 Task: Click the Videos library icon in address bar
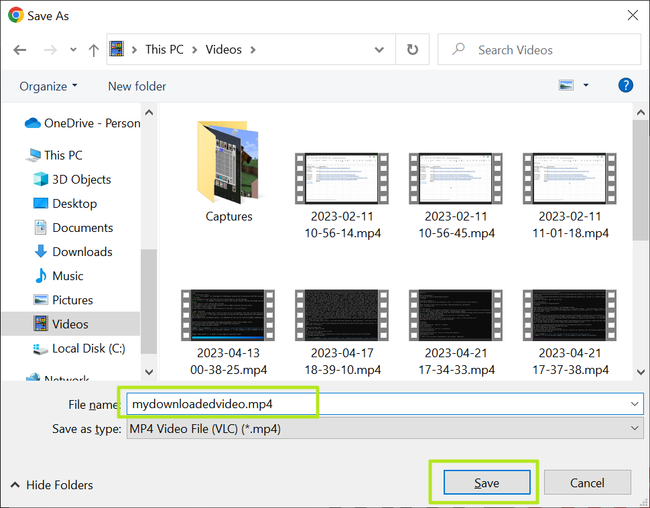tap(117, 49)
